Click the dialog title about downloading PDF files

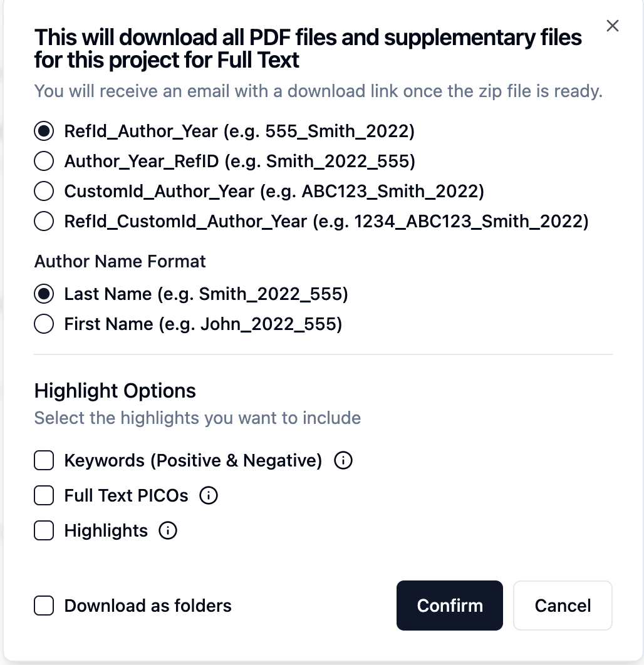tap(308, 48)
